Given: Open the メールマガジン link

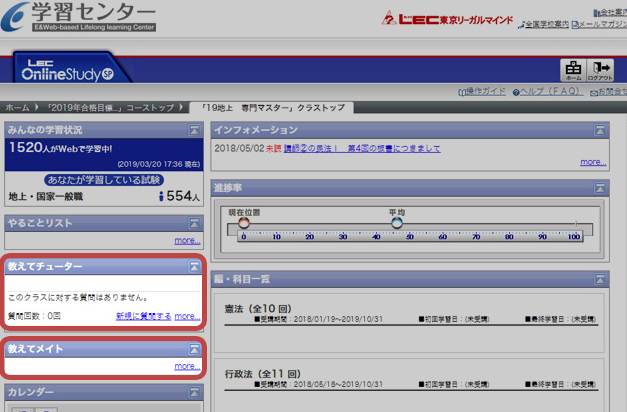Looking at the screenshot, I should [599, 24].
